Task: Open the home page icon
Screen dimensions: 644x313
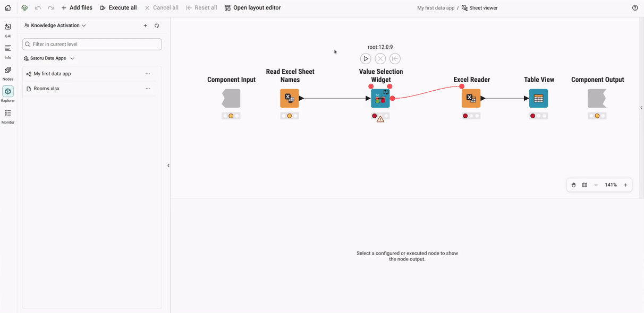Action: pos(7,8)
